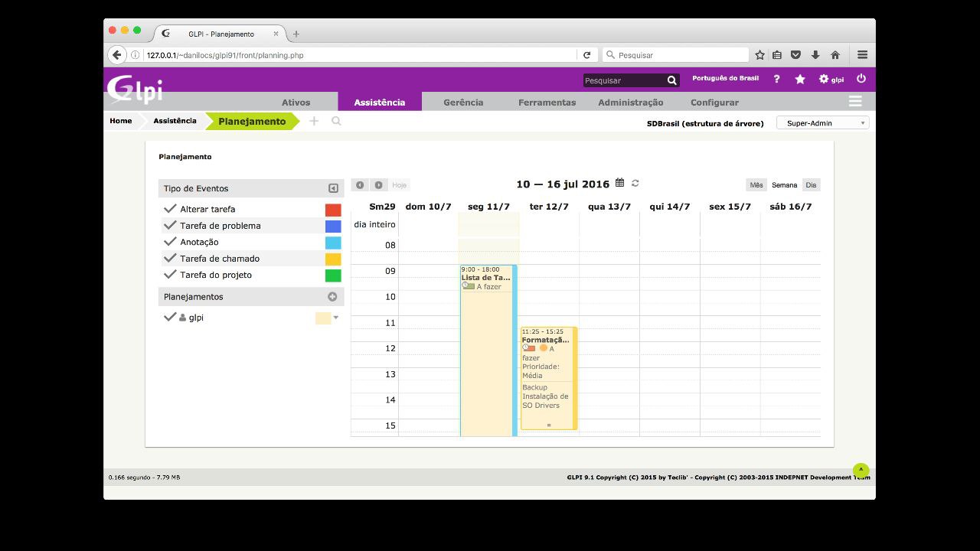Click the breadcrumb search magnifier icon
This screenshot has height=551, width=980.
coord(336,121)
